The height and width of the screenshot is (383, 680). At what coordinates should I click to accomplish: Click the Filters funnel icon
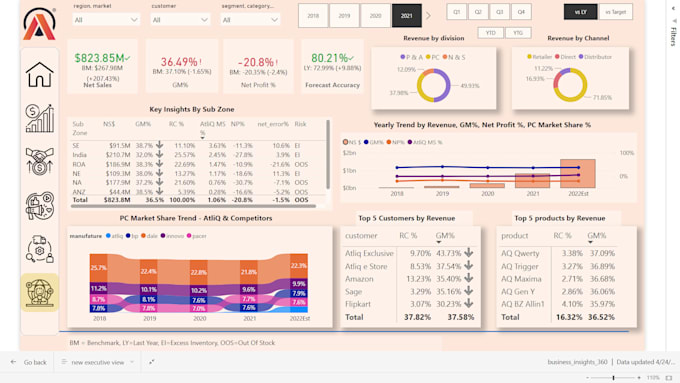(673, 20)
